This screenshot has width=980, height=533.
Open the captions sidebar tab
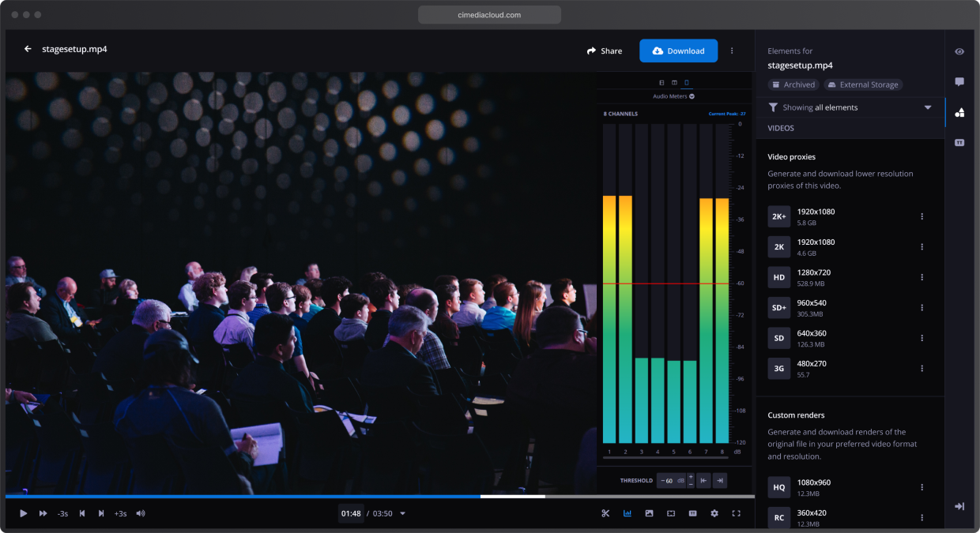(x=959, y=143)
